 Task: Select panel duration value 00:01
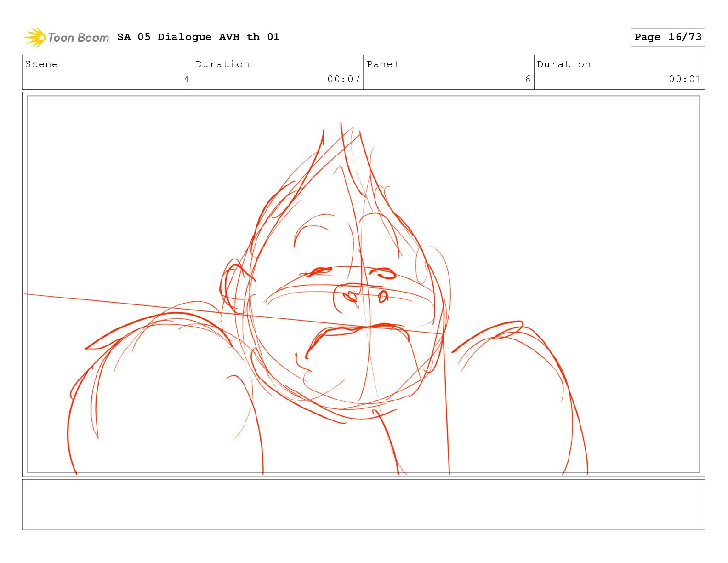[685, 80]
